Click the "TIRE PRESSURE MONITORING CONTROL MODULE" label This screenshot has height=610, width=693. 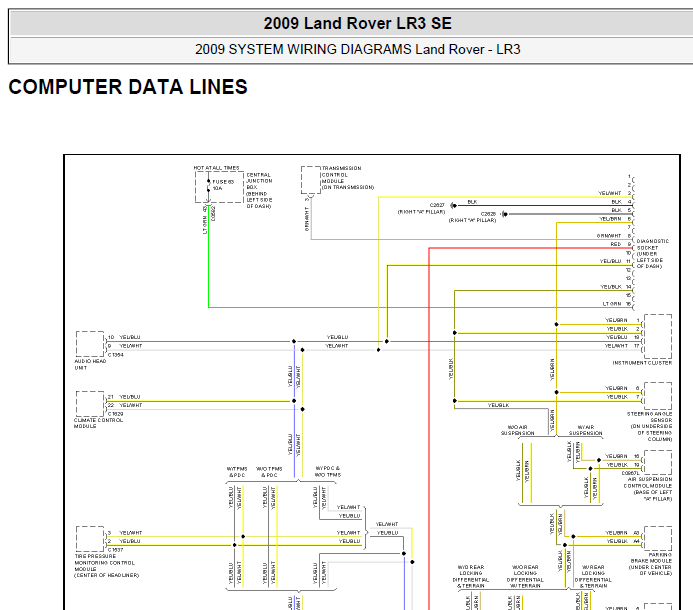(106, 566)
